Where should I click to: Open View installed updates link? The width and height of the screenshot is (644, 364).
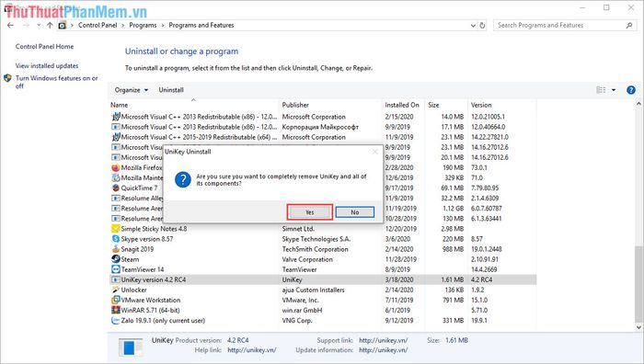pyautogui.click(x=47, y=65)
